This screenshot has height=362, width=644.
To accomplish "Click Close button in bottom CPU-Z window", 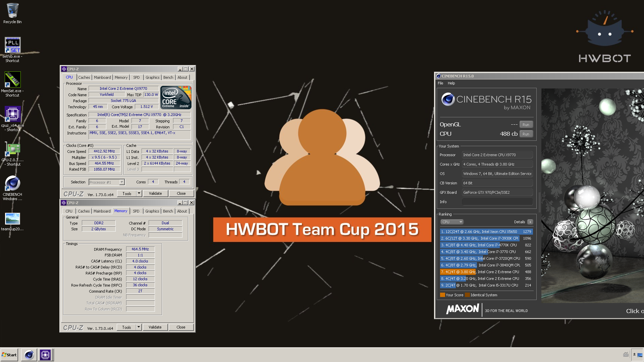I will click(x=181, y=327).
